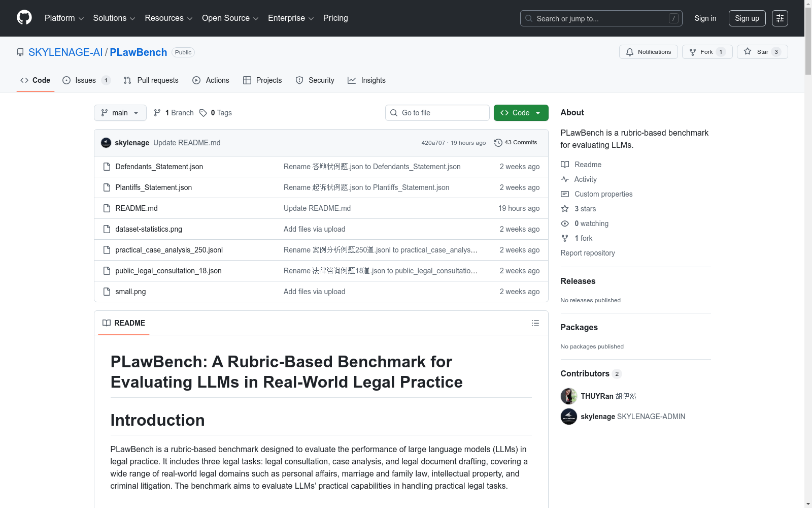Screen dimensions: 812x508
Task: Open the 43 Commits history
Action: coord(516,143)
